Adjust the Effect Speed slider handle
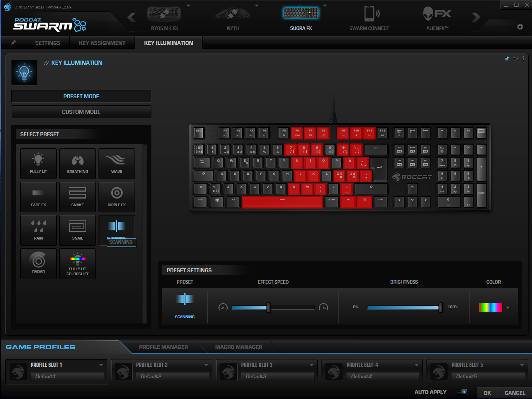This screenshot has height=399, width=532. click(x=268, y=307)
